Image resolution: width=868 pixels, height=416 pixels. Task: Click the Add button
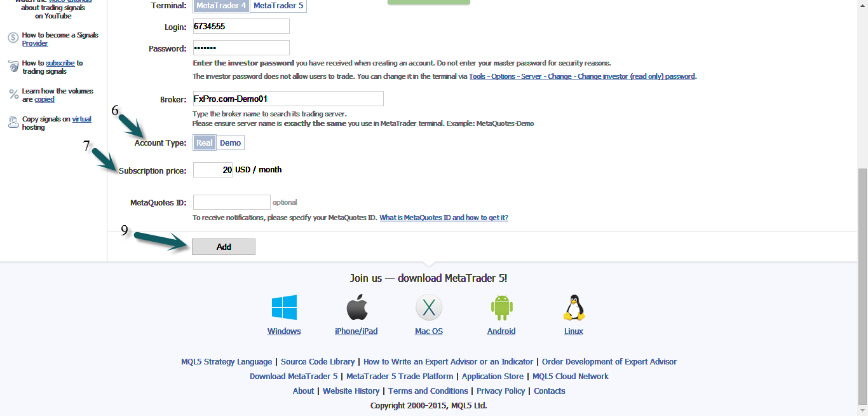224,247
